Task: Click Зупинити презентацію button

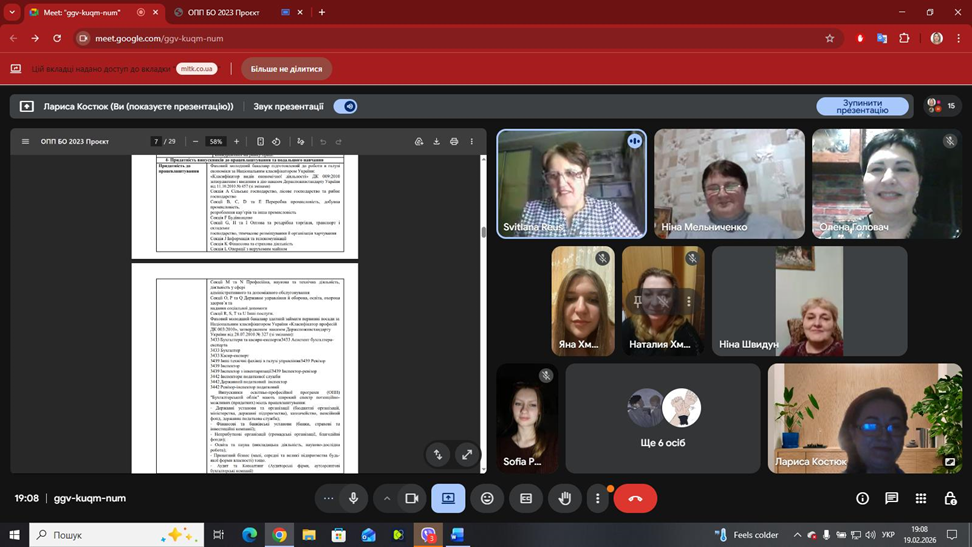Action: pyautogui.click(x=862, y=106)
